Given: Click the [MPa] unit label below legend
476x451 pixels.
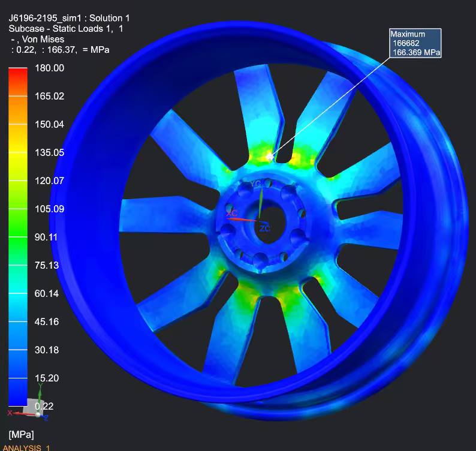Looking at the screenshot, I should point(21,435).
